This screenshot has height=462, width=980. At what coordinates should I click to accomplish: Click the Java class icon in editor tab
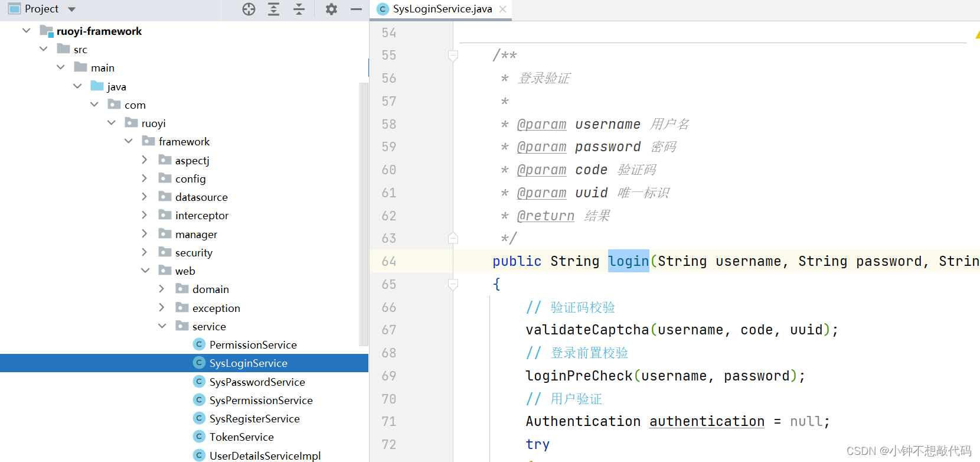383,9
